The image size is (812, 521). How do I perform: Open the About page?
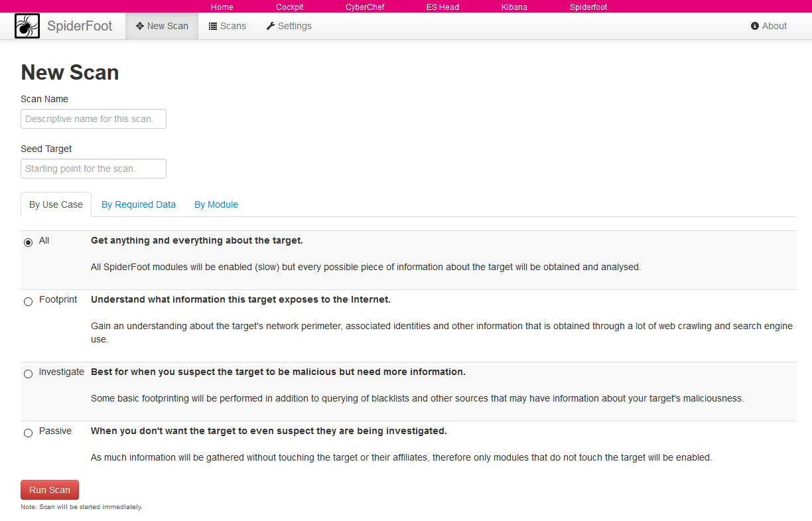768,26
